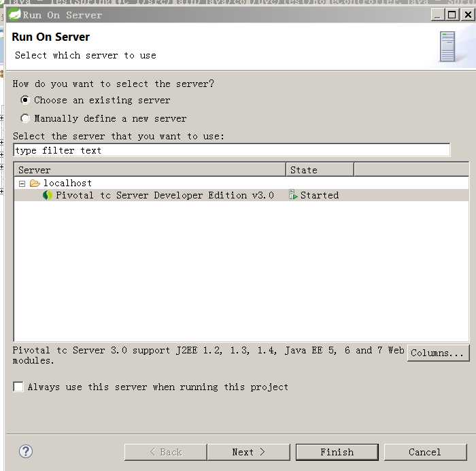Go to the Next wizard page
This screenshot has height=471, width=476.
pos(249,452)
